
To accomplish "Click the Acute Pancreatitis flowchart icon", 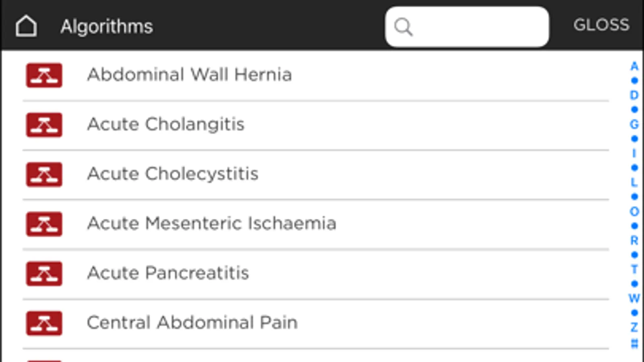I will pos(44,274).
